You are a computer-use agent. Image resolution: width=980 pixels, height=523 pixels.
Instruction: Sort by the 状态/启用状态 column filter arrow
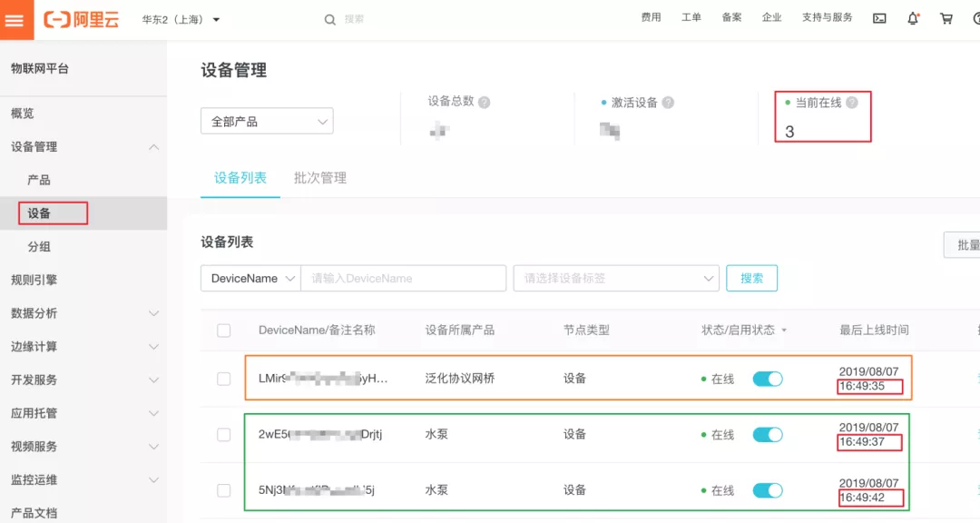click(x=784, y=331)
